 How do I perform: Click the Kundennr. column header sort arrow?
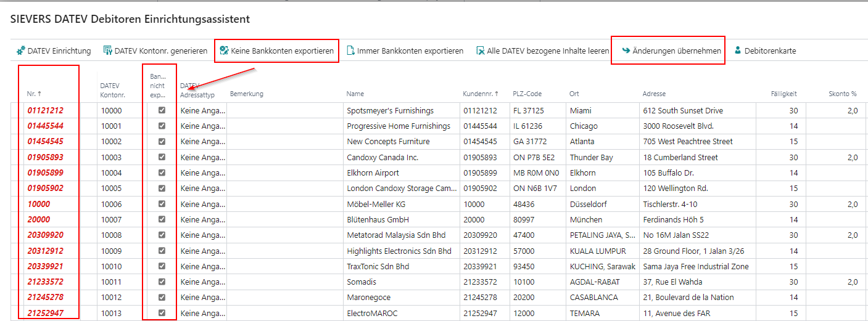click(x=497, y=94)
